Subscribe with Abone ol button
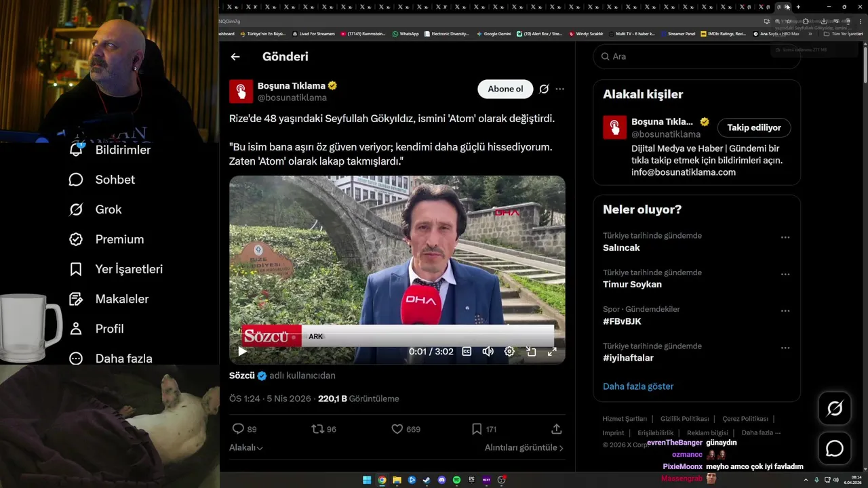The width and height of the screenshot is (868, 488). point(505,89)
